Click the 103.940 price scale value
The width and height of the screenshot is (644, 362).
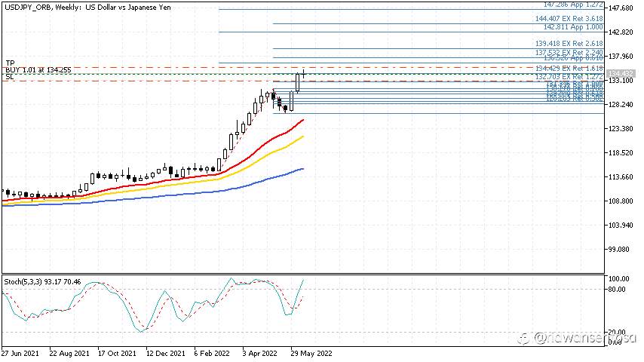pyautogui.click(x=621, y=225)
